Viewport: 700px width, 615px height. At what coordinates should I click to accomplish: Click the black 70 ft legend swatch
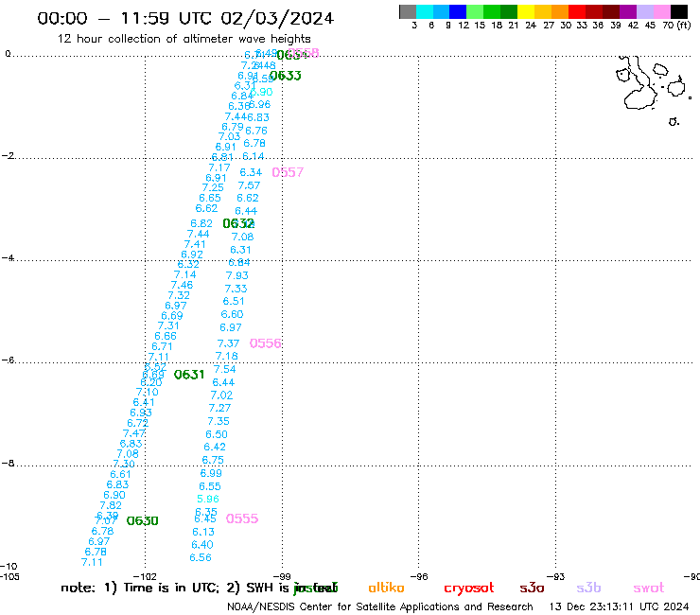pos(679,12)
